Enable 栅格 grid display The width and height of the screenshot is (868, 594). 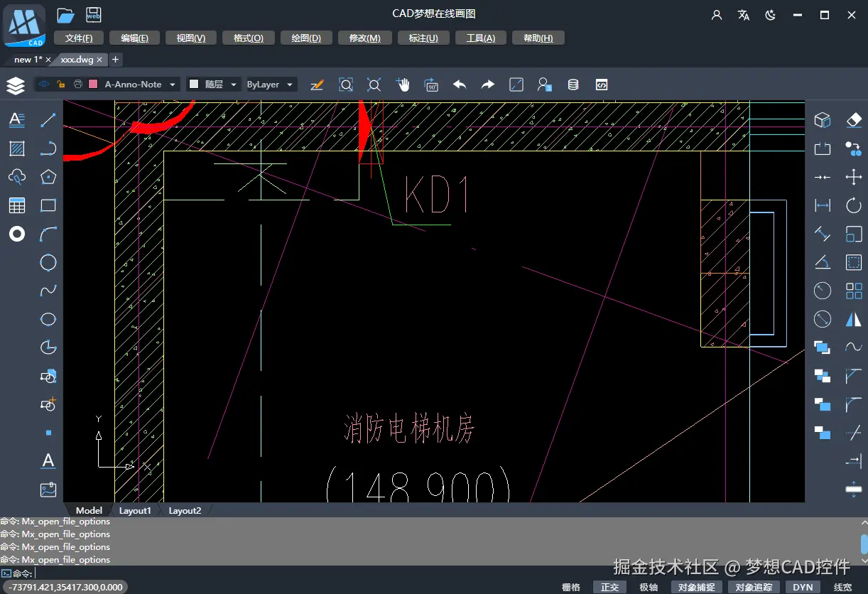point(570,587)
